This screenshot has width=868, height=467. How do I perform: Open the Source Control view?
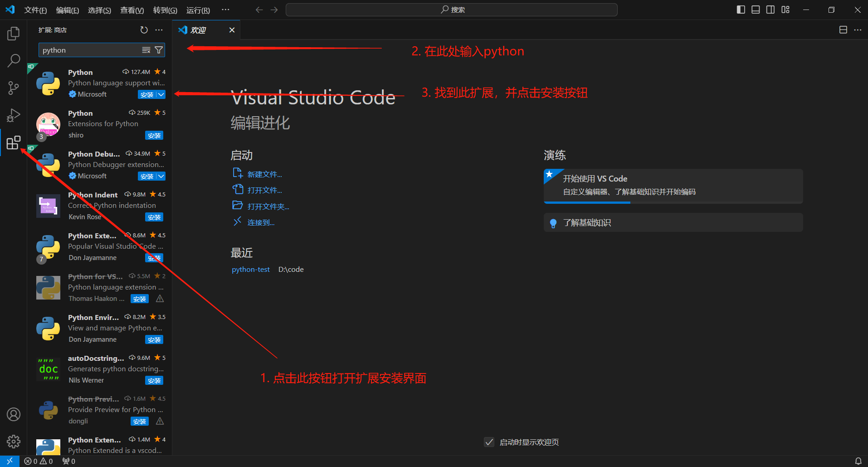14,88
